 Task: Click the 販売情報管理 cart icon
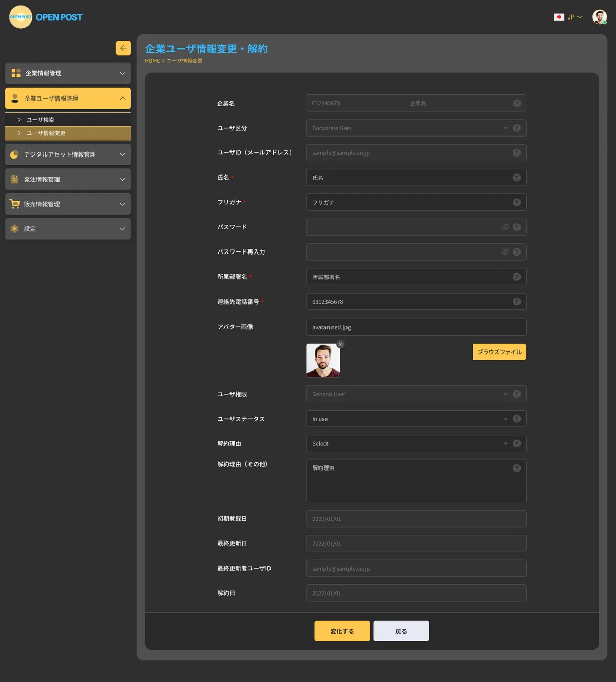click(x=15, y=204)
